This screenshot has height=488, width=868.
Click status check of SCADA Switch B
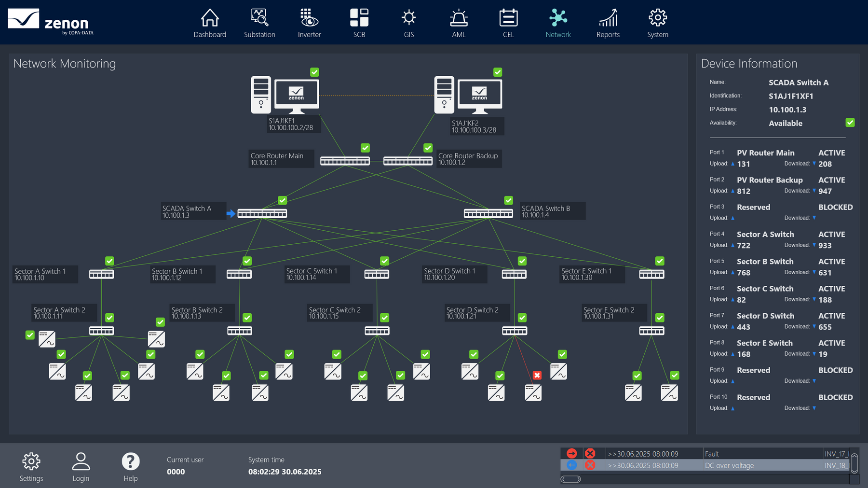pos(509,200)
